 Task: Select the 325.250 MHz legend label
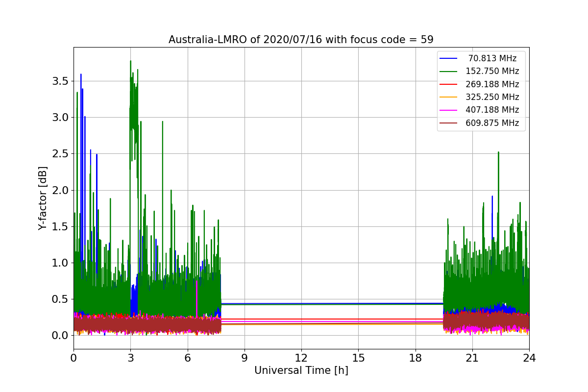[492, 97]
